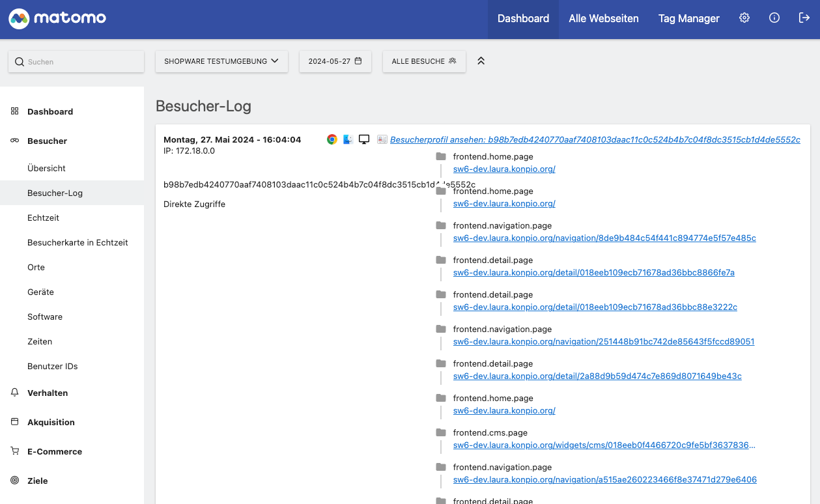Switch to Dashboard in top navigation
This screenshot has height=504, width=820.
[x=523, y=19]
